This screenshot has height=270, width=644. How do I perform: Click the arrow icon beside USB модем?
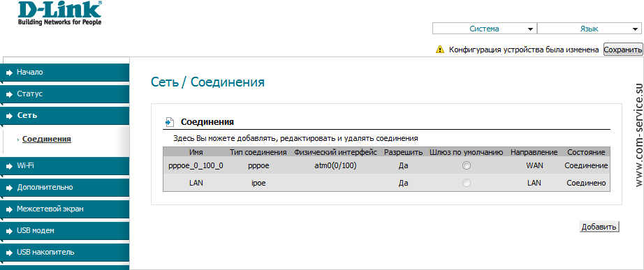click(10, 231)
